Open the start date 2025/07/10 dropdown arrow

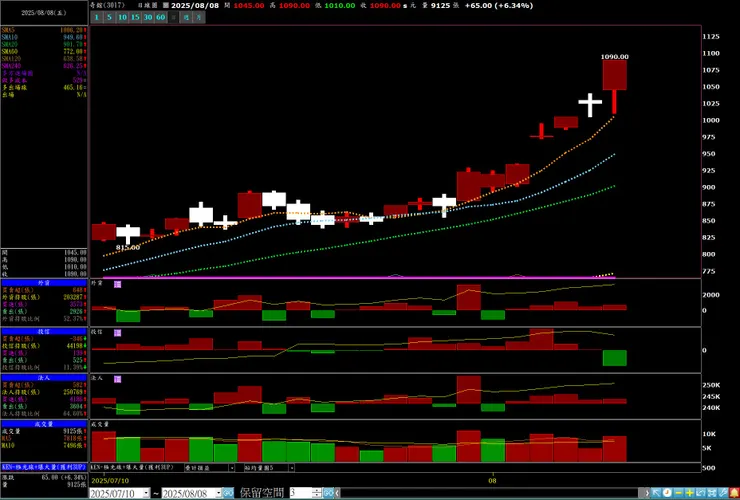coord(146,494)
